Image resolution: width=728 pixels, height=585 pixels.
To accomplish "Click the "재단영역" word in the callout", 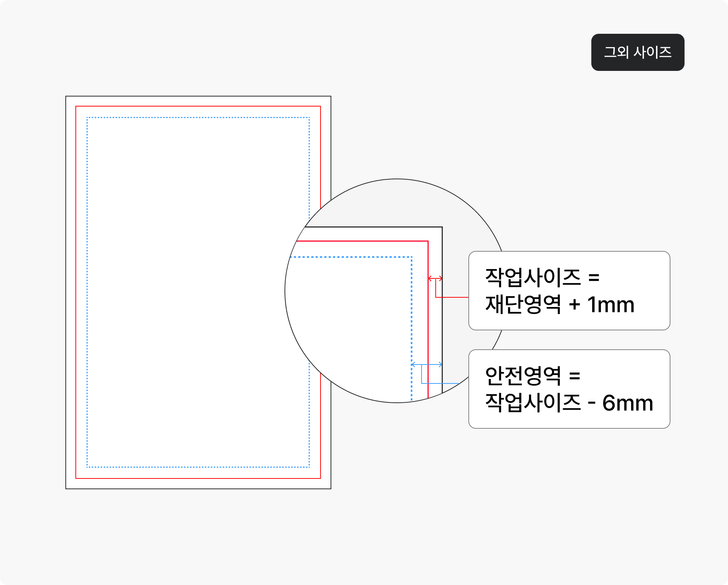I will 523,305.
